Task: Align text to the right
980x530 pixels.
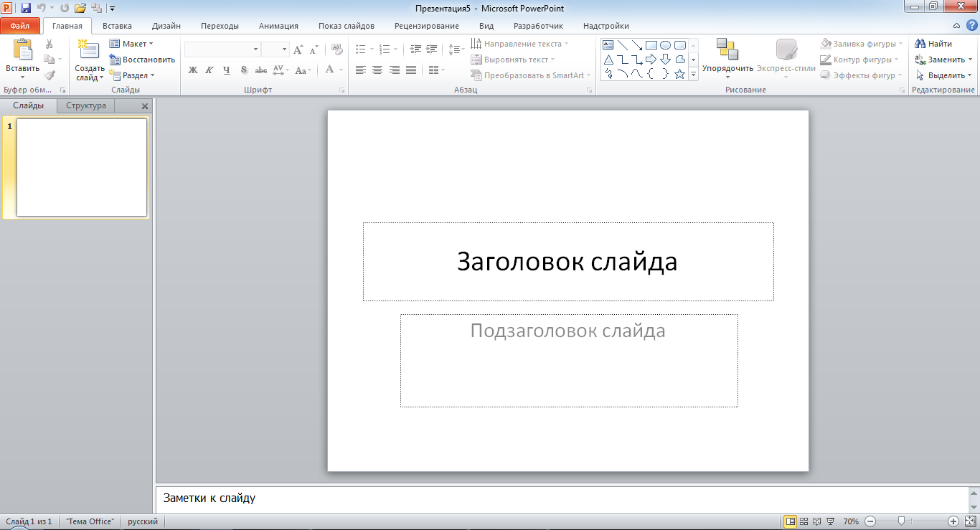Action: (394, 70)
